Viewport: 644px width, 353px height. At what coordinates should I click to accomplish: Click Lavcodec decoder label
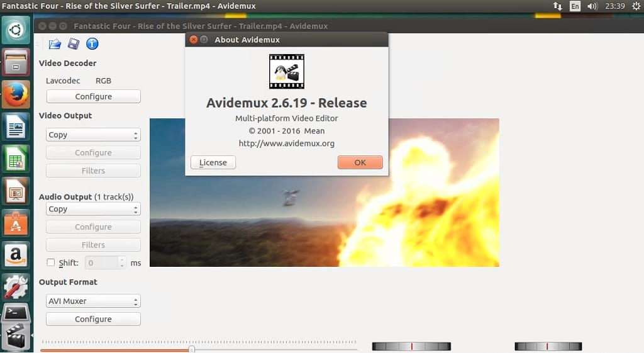coord(63,81)
